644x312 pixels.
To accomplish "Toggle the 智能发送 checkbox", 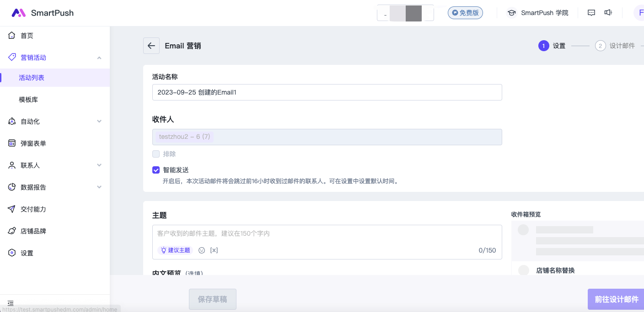I will pyautogui.click(x=156, y=170).
